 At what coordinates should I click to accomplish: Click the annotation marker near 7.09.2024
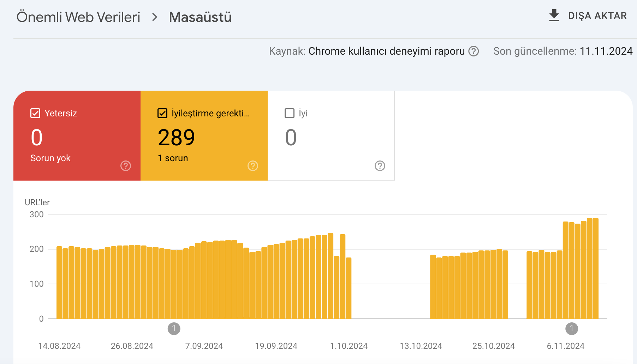[174, 328]
